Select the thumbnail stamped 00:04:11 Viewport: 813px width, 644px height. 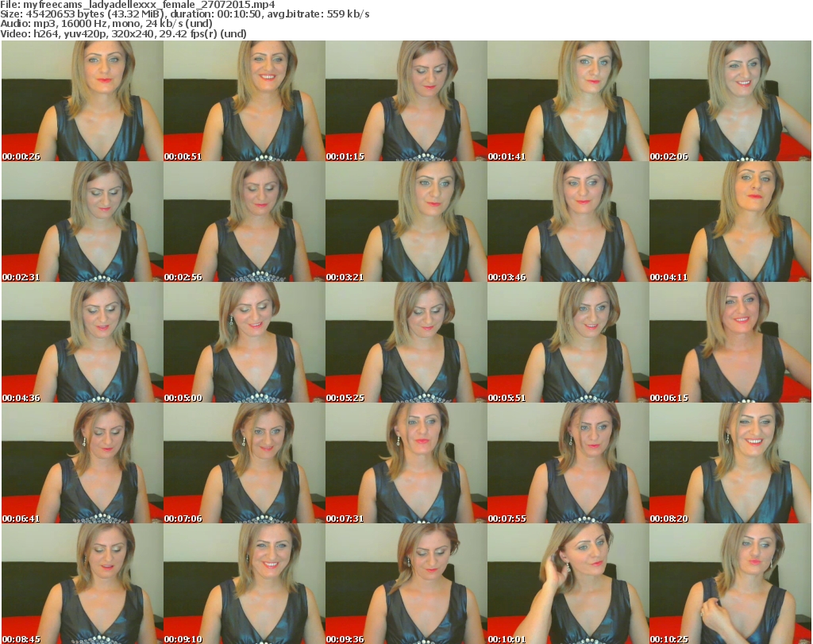[730, 222]
